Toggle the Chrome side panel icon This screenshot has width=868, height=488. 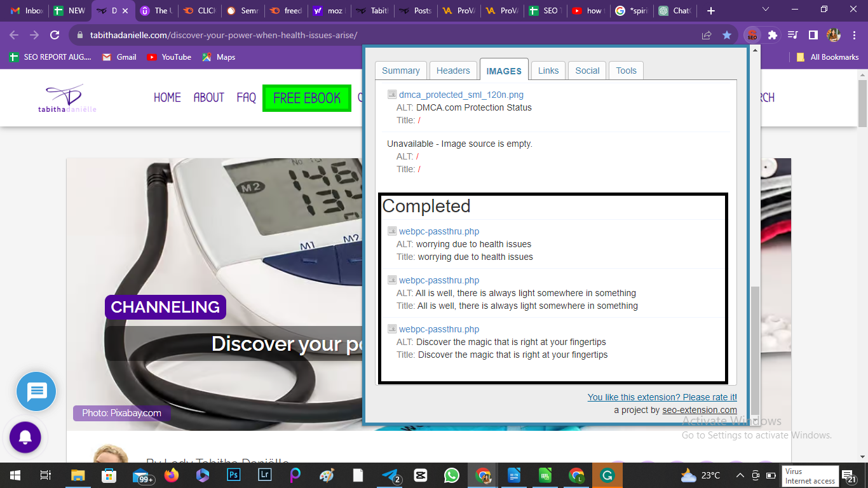pyautogui.click(x=813, y=36)
